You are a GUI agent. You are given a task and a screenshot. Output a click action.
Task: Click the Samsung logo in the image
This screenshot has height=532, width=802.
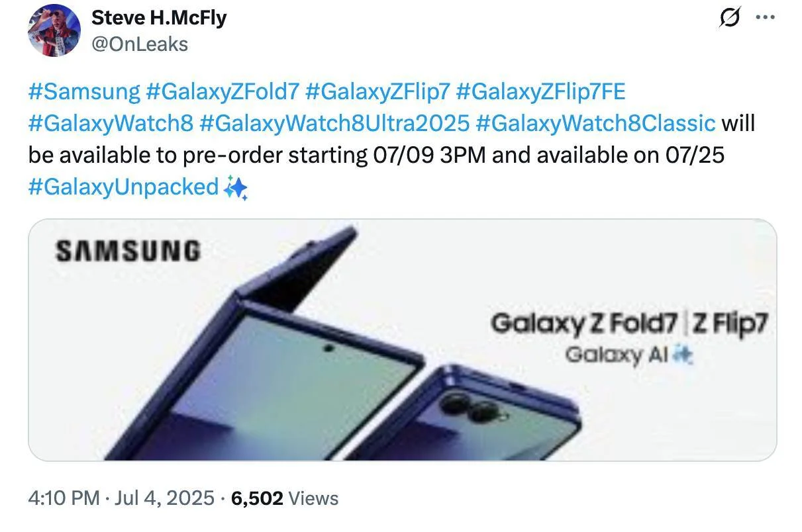pos(128,251)
